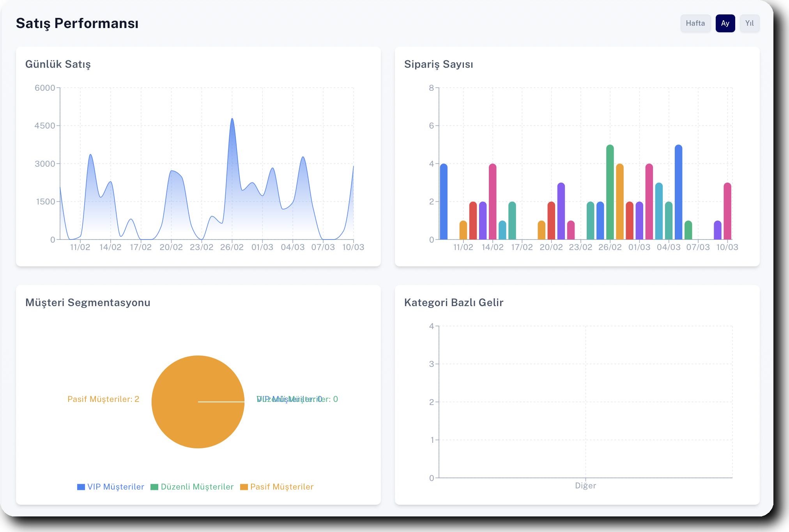Switch to the Yıl time range
Screen dimensions: 789x532
tap(749, 23)
